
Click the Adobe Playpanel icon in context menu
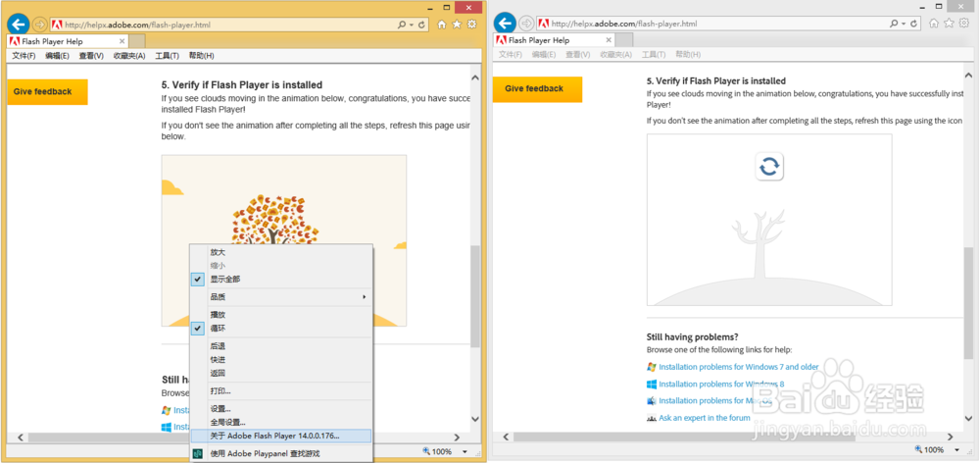pyautogui.click(x=198, y=453)
